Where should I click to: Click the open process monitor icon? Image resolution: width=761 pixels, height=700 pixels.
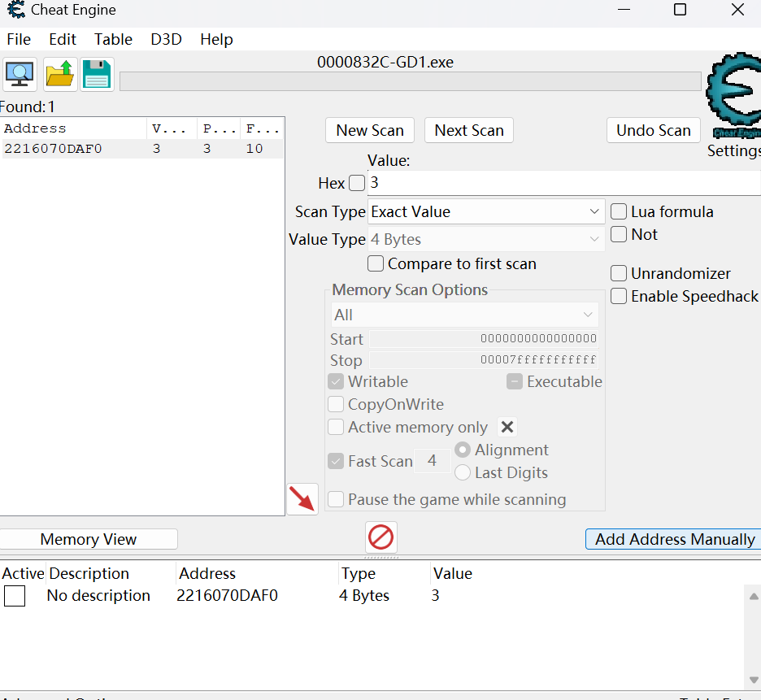(20, 75)
